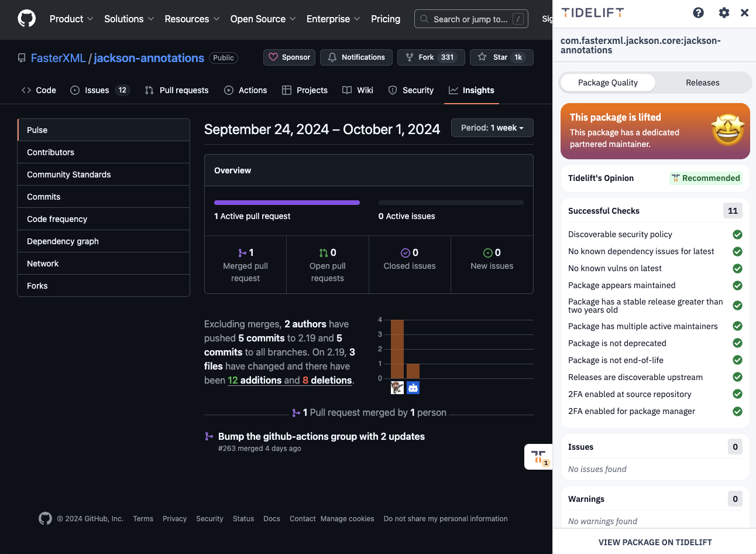Click the Search or jump to field
Screen dimensions: 756x554
pos(471,19)
